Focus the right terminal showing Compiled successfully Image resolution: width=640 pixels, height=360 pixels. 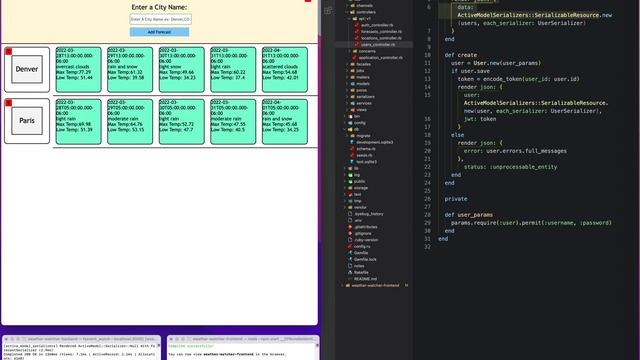pyautogui.click(x=243, y=347)
